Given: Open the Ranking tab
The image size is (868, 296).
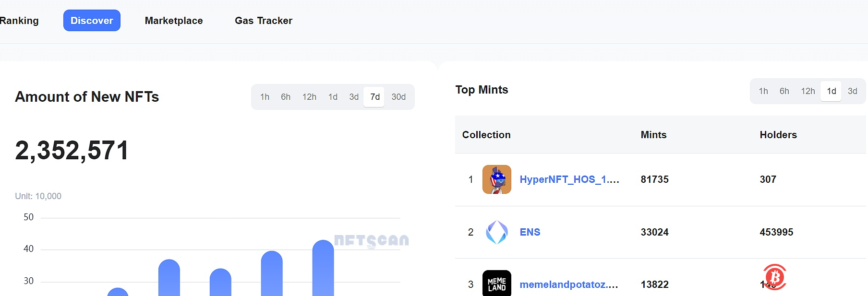Looking at the screenshot, I should pos(19,21).
